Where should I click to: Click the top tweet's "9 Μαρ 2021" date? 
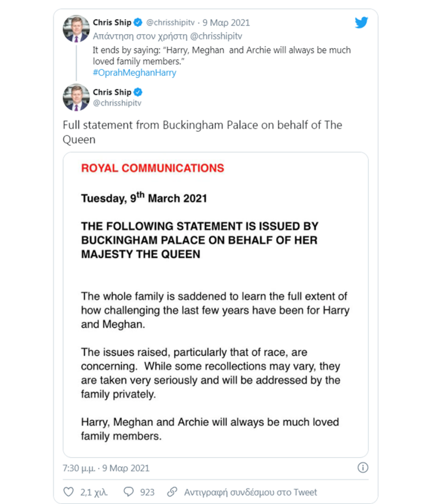226,23
